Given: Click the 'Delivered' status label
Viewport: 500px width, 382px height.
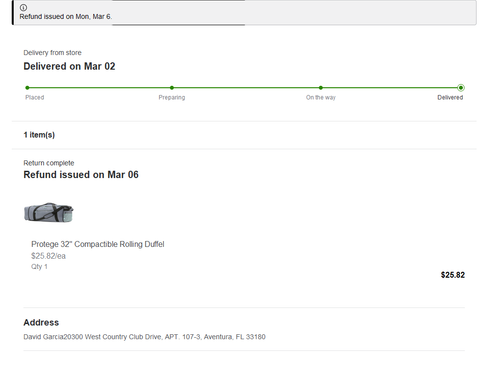Looking at the screenshot, I should (x=450, y=97).
